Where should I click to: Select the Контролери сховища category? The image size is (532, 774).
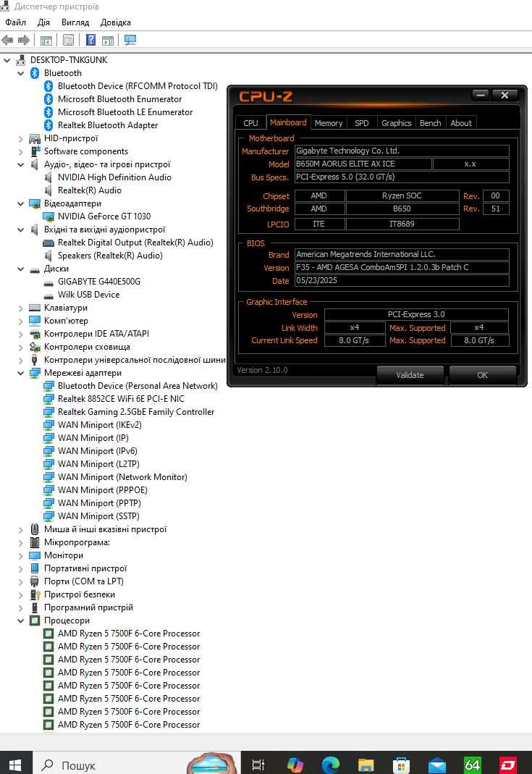pyautogui.click(x=87, y=347)
